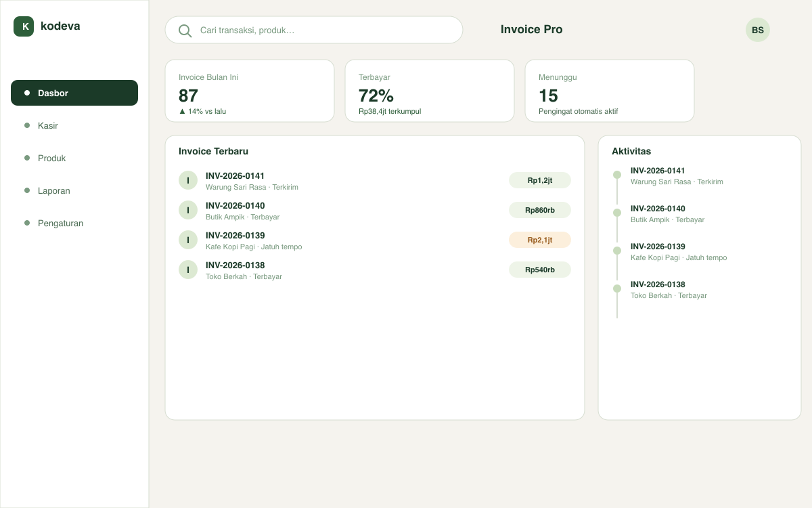Viewport: 812px width, 508px height.
Task: Click the timeline dot for INV-2026-0139 activity
Action: [x=617, y=251]
